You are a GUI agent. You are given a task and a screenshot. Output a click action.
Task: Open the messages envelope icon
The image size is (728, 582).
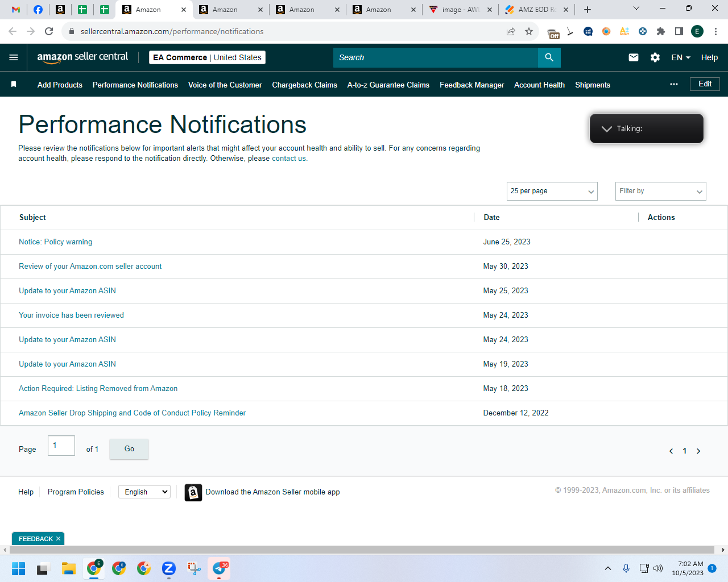pos(634,57)
